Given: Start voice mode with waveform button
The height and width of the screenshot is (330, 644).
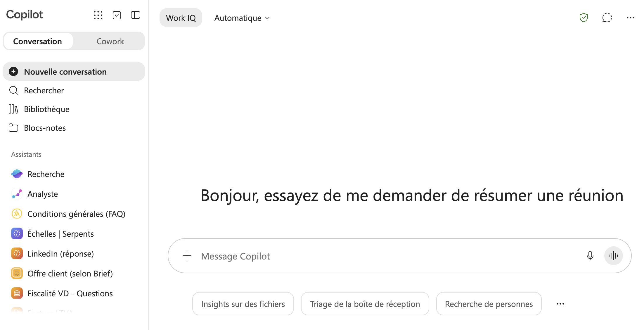Looking at the screenshot, I should 614,256.
